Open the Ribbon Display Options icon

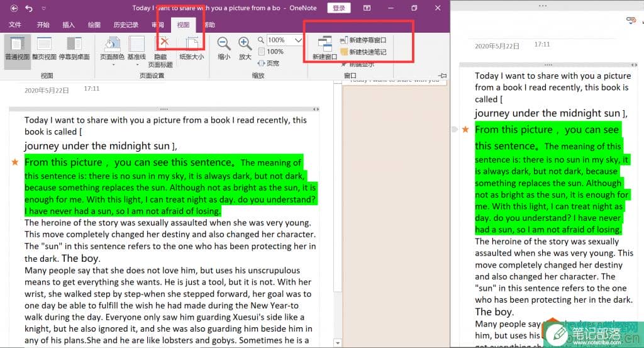click(367, 8)
